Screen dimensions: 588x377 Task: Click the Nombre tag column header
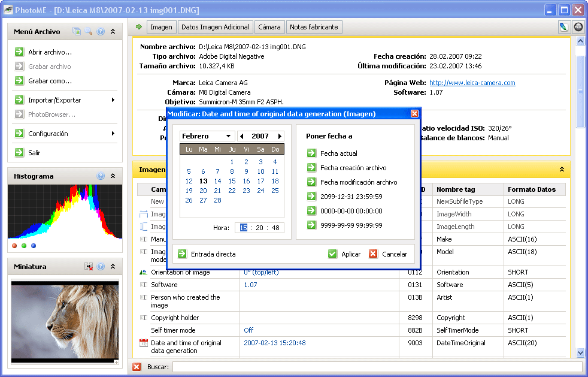(468, 189)
